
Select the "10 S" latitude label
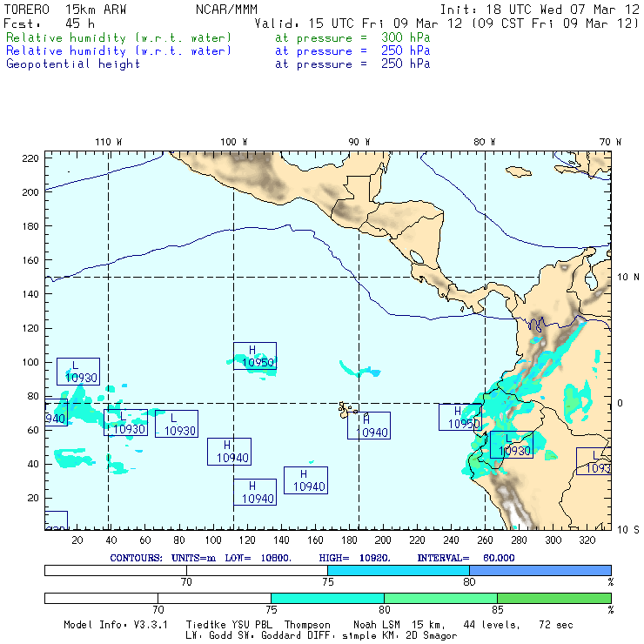[x=628, y=530]
